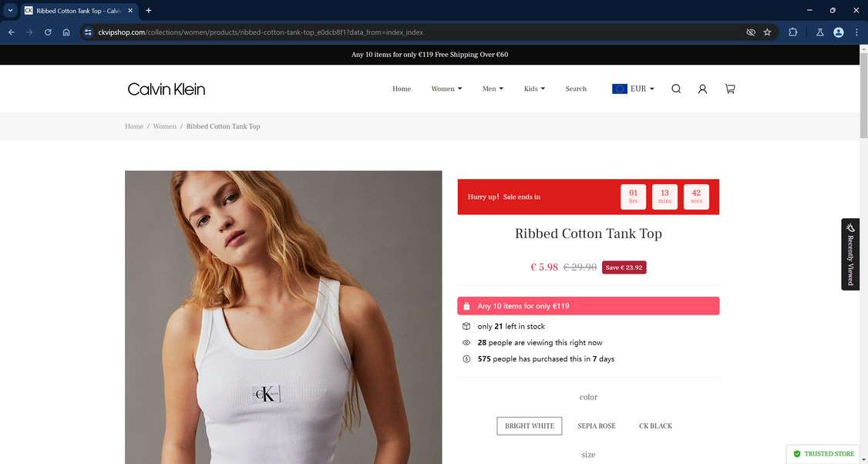Click the Calvin Klein logo

tap(166, 89)
